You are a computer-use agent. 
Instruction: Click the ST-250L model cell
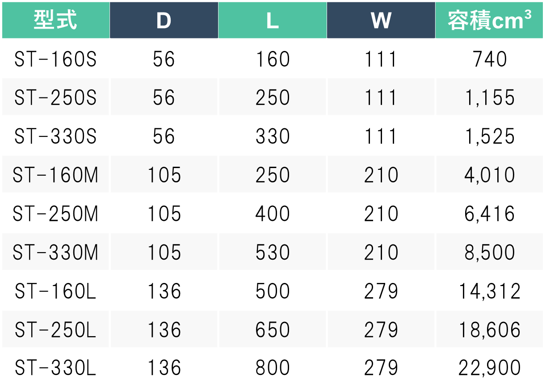point(55,330)
